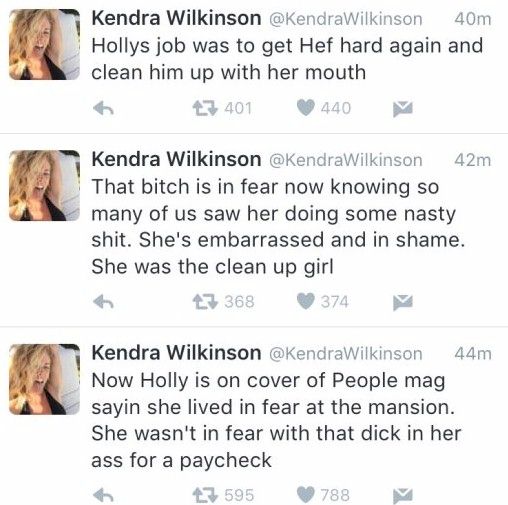Viewport: 508px width, 505px height.
Task: Open @KendraWilkinson handle on 42m tweet
Action: 345,160
